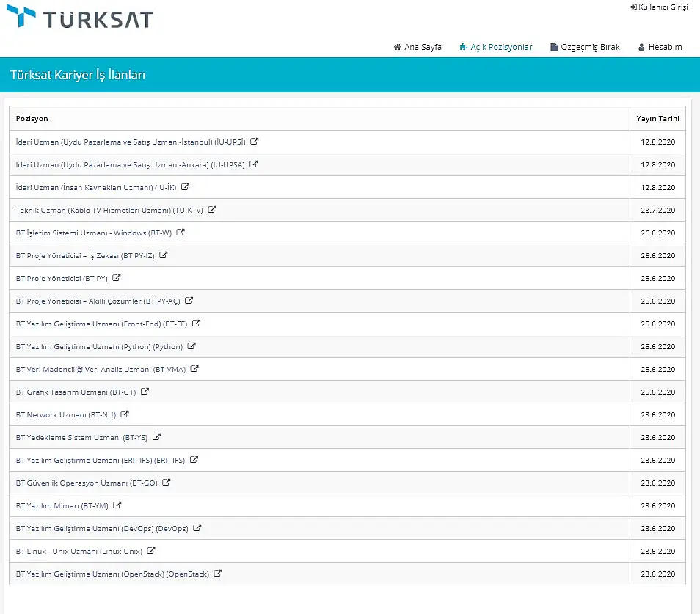This screenshot has height=614, width=700.
Task: Open external link icon for OpenStack position
Action: coord(217,574)
